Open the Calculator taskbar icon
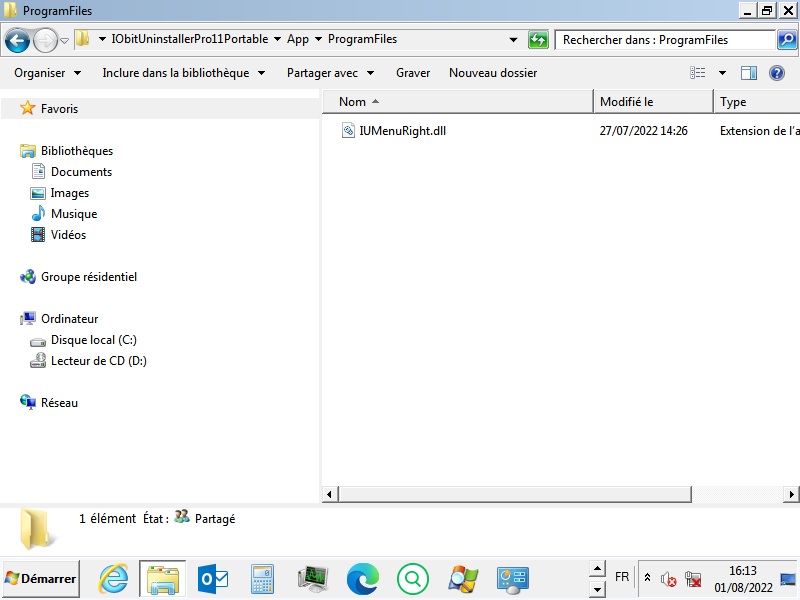Image resolution: width=800 pixels, height=600 pixels. pyautogui.click(x=263, y=579)
